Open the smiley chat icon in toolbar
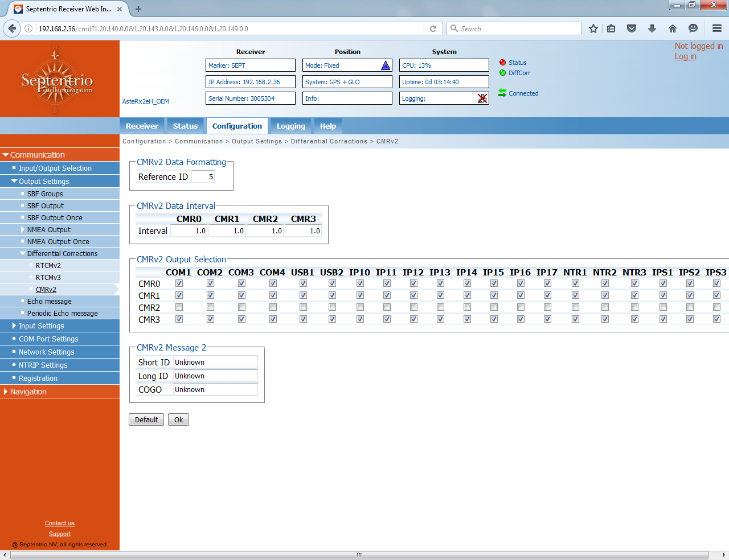This screenshot has width=729, height=560. coord(693,28)
